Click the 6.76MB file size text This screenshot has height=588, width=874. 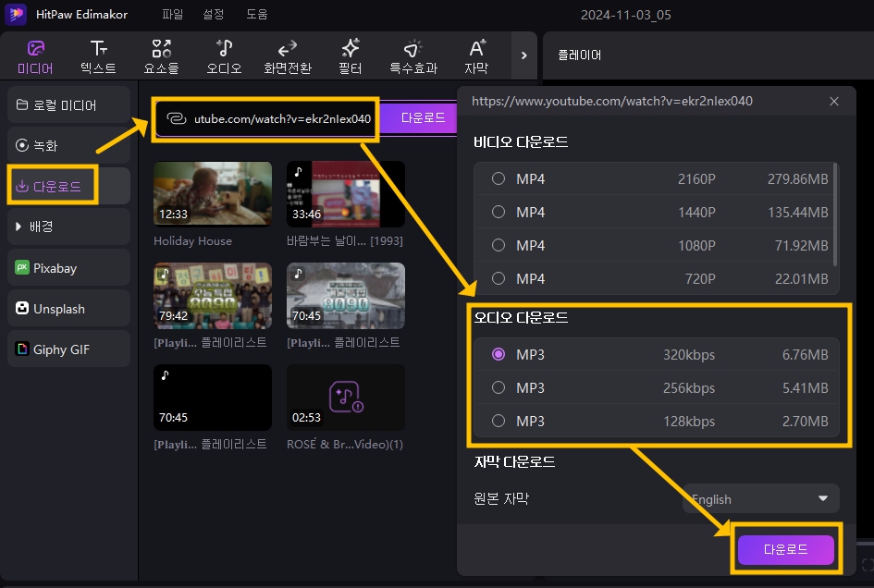point(805,354)
